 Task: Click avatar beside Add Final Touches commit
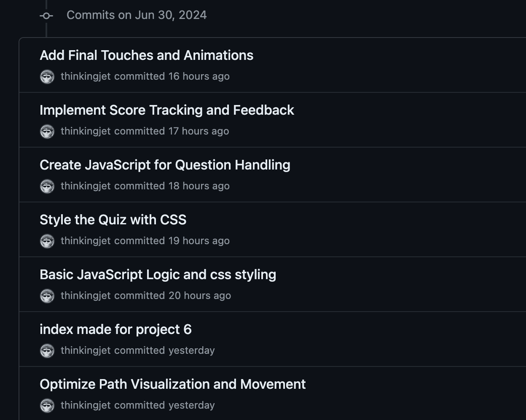pyautogui.click(x=47, y=77)
